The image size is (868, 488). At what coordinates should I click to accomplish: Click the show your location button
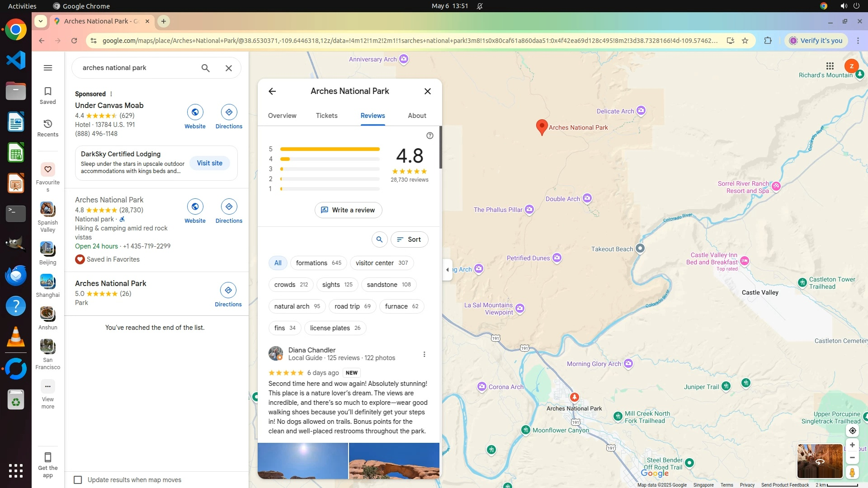coord(852,431)
